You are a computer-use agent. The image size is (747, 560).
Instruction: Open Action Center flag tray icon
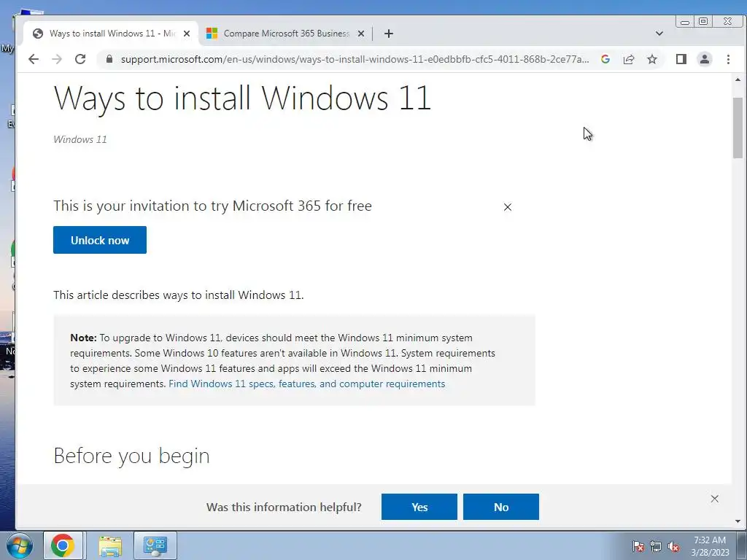[x=638, y=547]
